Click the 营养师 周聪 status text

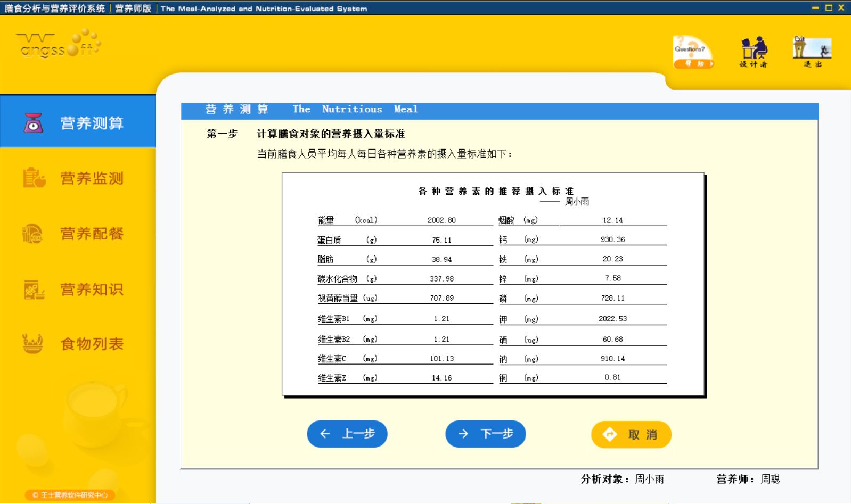click(748, 479)
